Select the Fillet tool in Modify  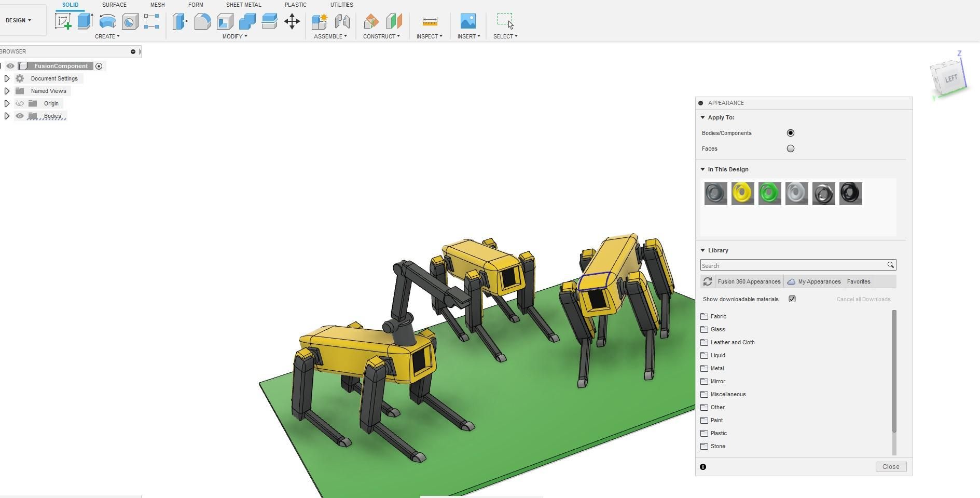203,22
